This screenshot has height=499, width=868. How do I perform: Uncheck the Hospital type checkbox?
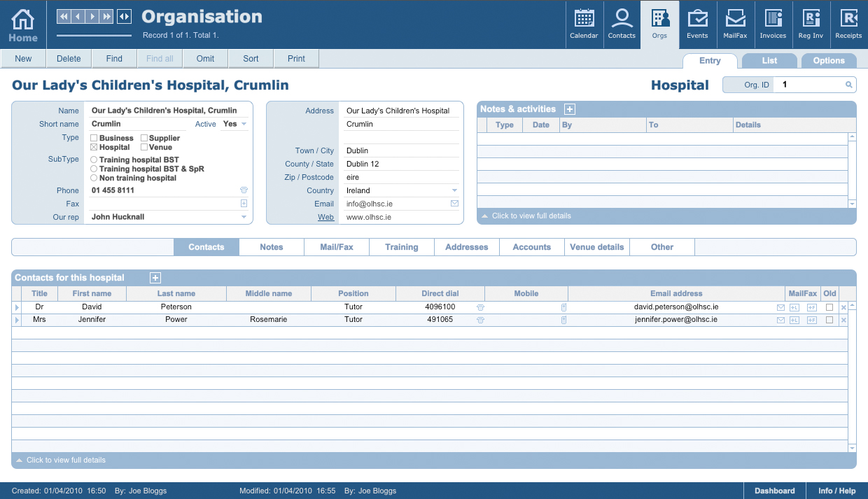pyautogui.click(x=94, y=148)
